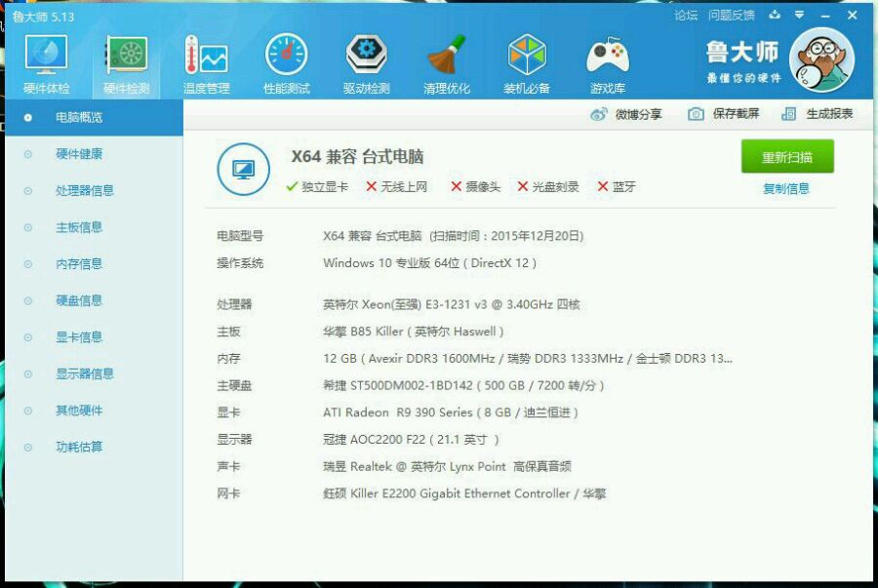Click the 操作系统 label
878x588 pixels.
[x=240, y=263]
